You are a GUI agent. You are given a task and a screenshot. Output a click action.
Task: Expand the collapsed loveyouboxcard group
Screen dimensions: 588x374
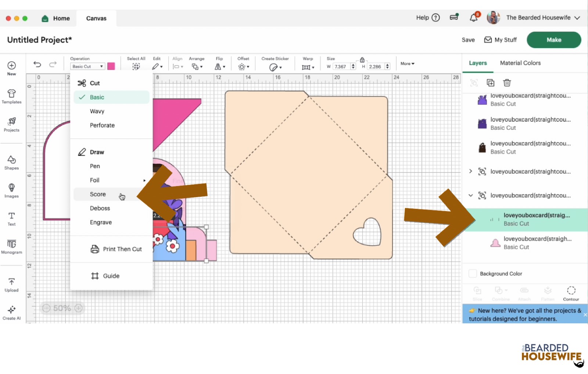[470, 171]
